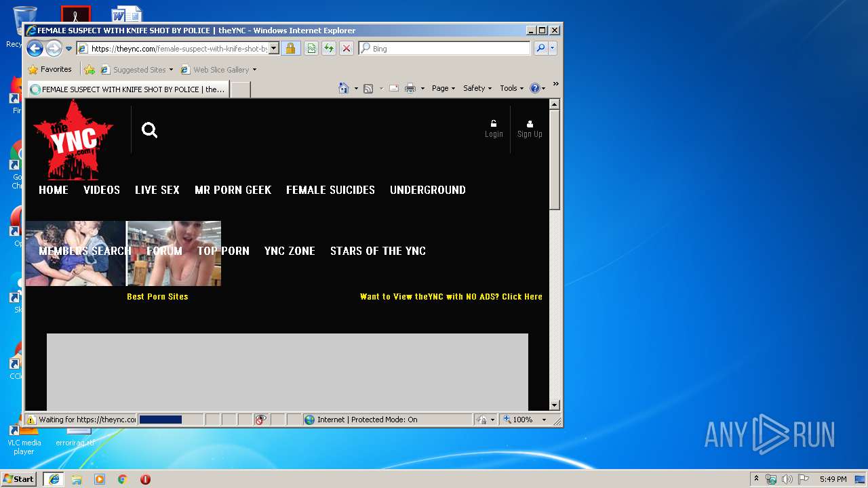Image resolution: width=868 pixels, height=488 pixels.
Task: Open a new tab with the blank tab button
Action: pyautogui.click(x=241, y=89)
